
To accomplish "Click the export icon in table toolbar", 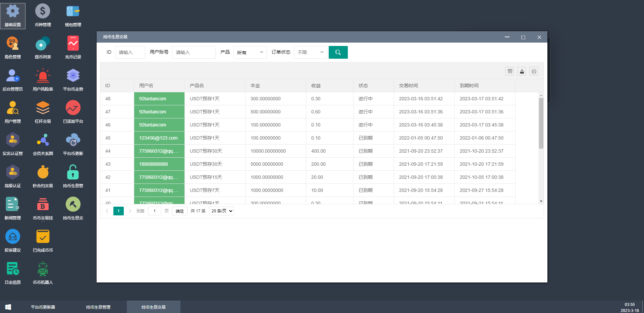I will (522, 71).
